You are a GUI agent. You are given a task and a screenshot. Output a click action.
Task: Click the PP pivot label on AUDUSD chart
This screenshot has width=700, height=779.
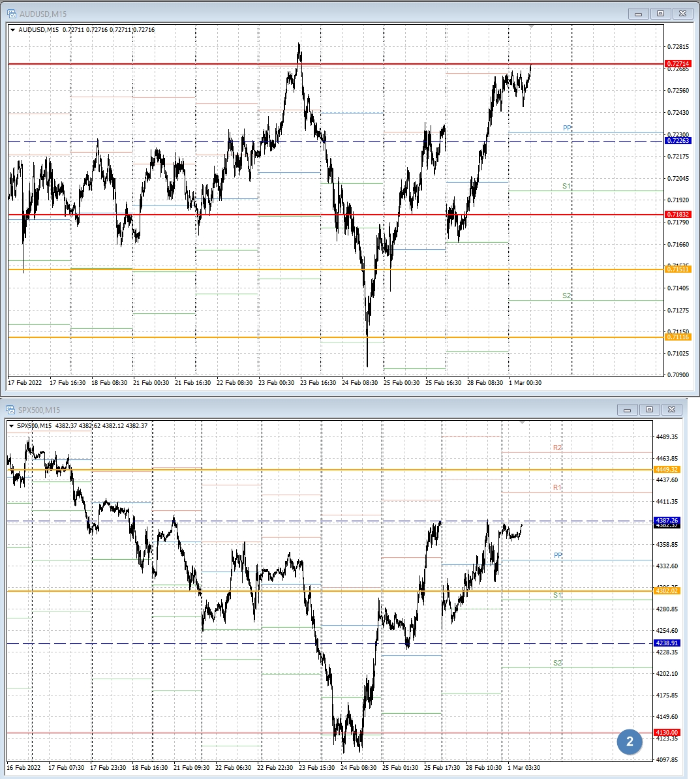[567, 129]
